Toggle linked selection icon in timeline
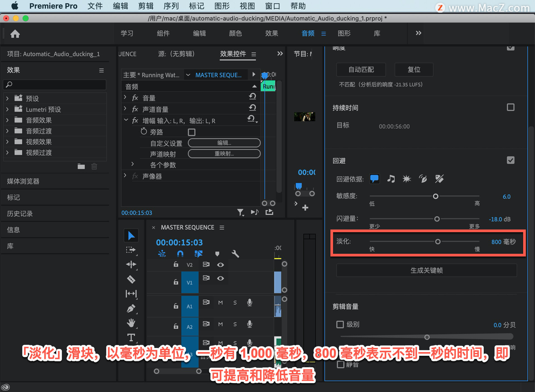Image resolution: width=535 pixels, height=392 pixels. click(198, 254)
